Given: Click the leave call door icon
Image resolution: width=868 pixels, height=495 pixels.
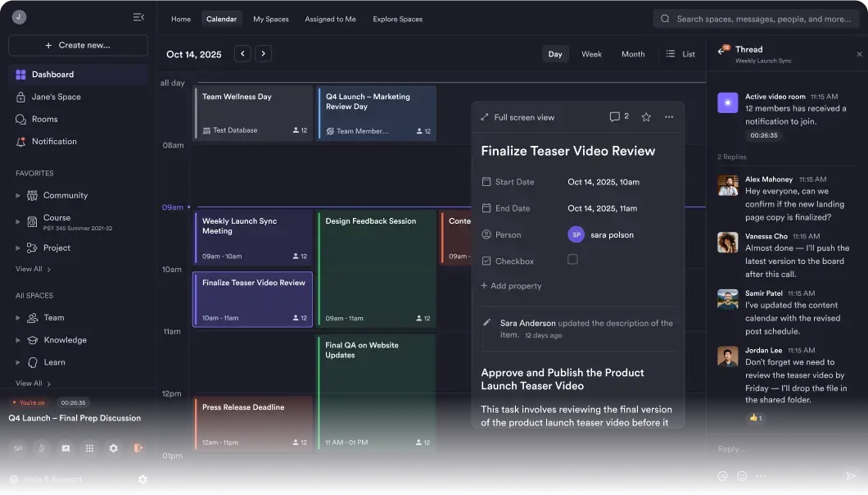Looking at the screenshot, I should pos(138,448).
